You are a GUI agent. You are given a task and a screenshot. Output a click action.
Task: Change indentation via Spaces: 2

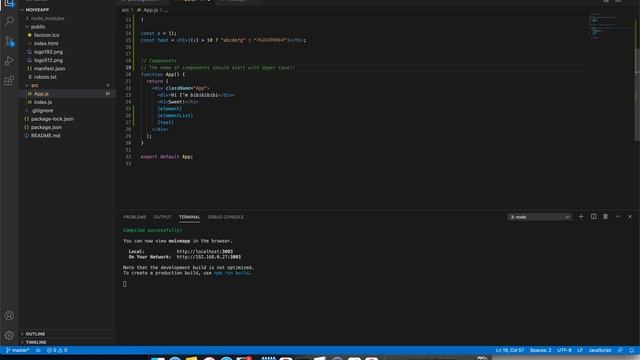(540, 350)
